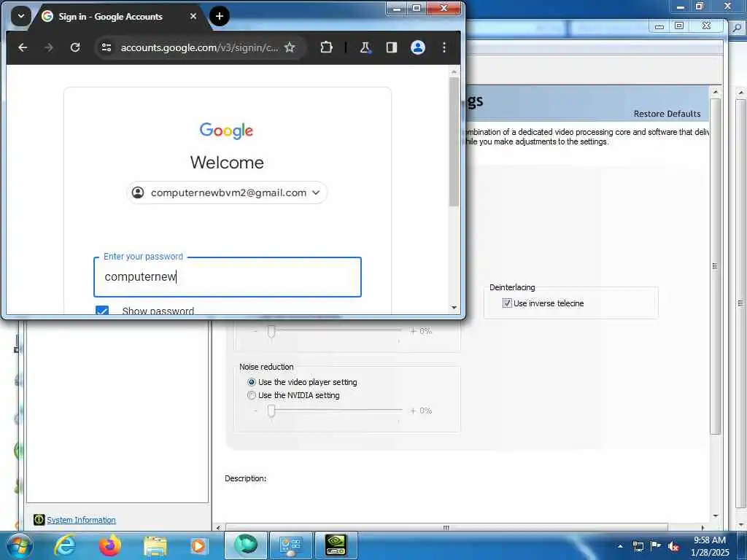This screenshot has height=560, width=747.
Task: Open the System Information link
Action: [81, 520]
